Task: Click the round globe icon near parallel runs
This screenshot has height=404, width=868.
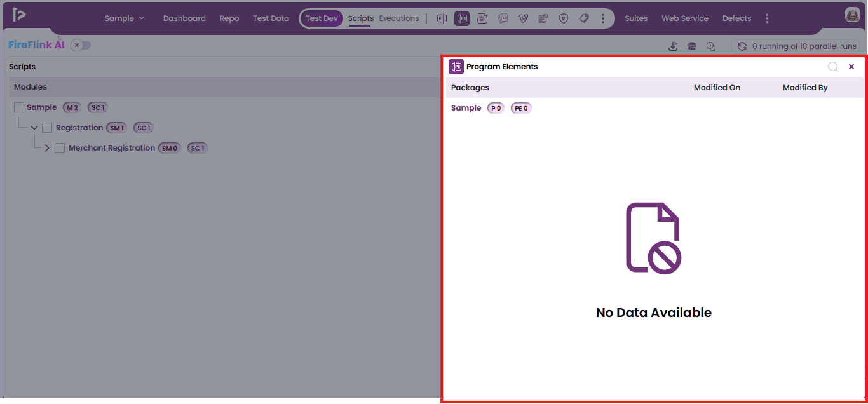Action: [x=692, y=46]
